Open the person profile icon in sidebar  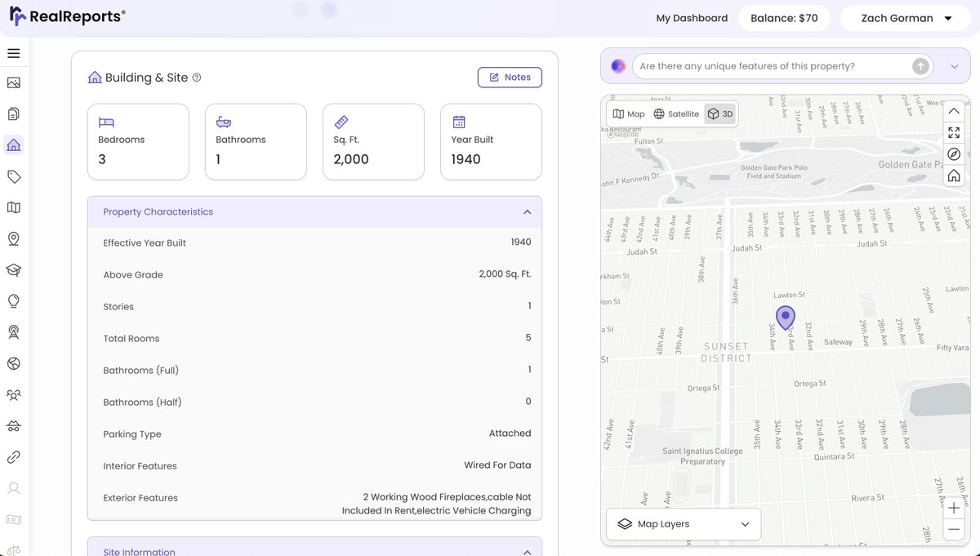click(13, 488)
